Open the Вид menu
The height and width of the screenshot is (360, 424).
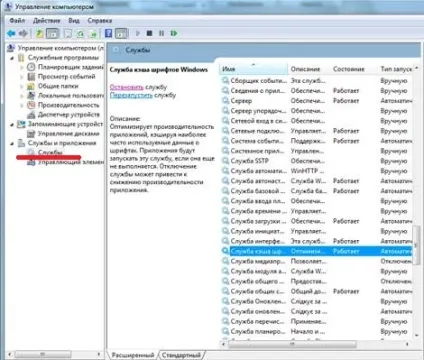74,21
